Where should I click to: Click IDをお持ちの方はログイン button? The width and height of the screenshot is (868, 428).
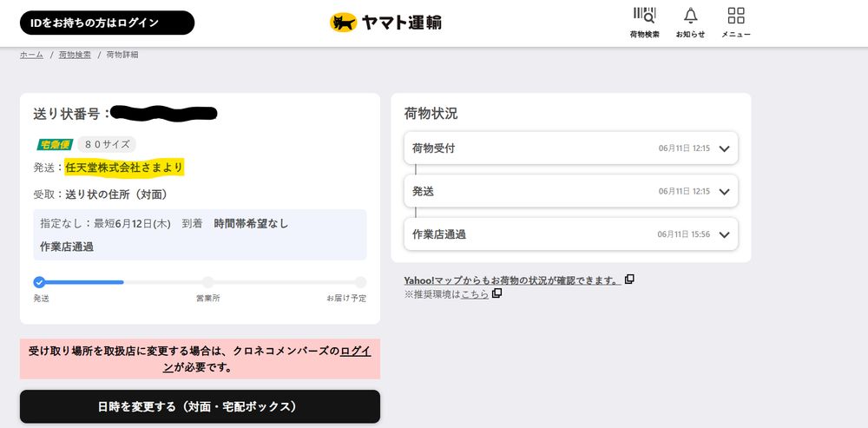click(107, 23)
